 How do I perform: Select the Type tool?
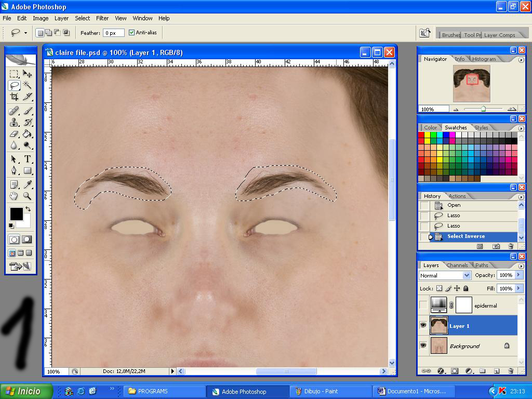[27, 159]
